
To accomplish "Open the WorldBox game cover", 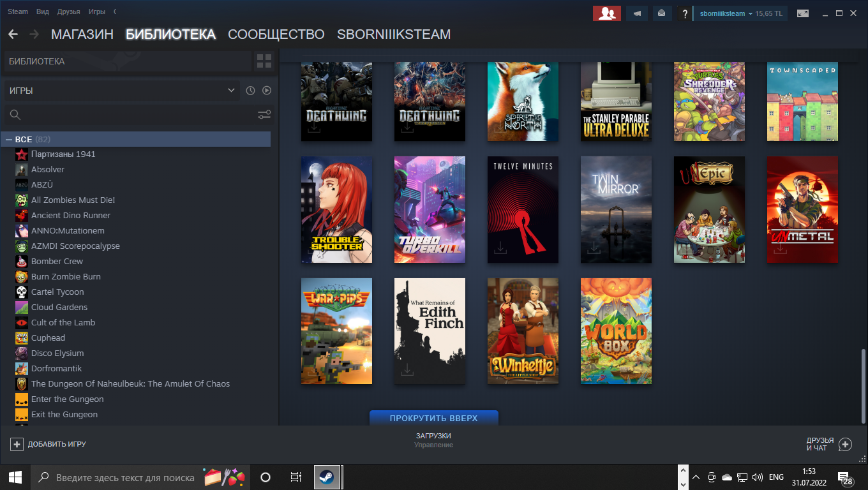I will [616, 331].
